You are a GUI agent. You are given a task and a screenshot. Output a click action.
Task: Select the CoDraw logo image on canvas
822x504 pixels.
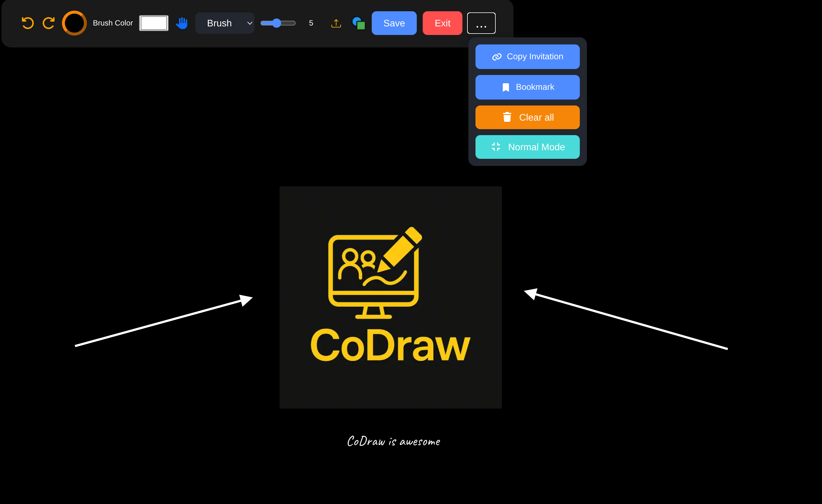(391, 297)
